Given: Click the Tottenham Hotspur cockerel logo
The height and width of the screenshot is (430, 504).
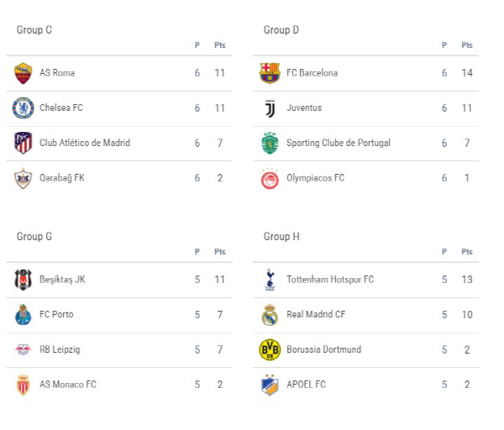Looking at the screenshot, I should coord(270,280).
